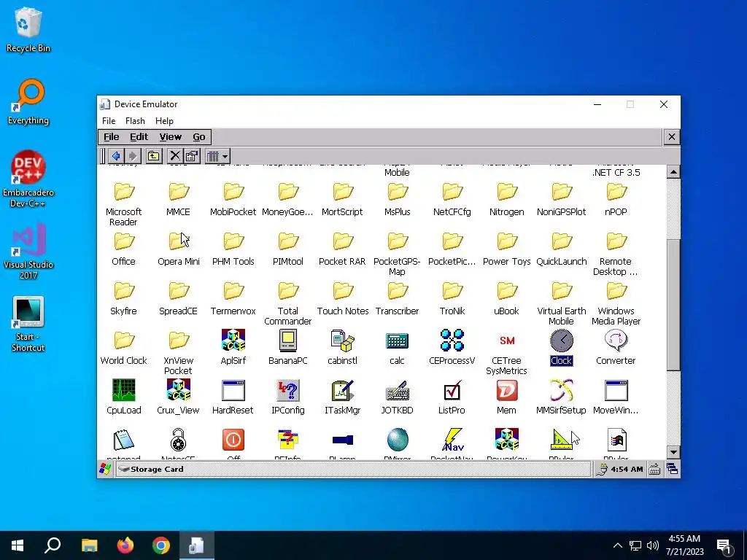Open the Properties toolbar button

point(192,156)
